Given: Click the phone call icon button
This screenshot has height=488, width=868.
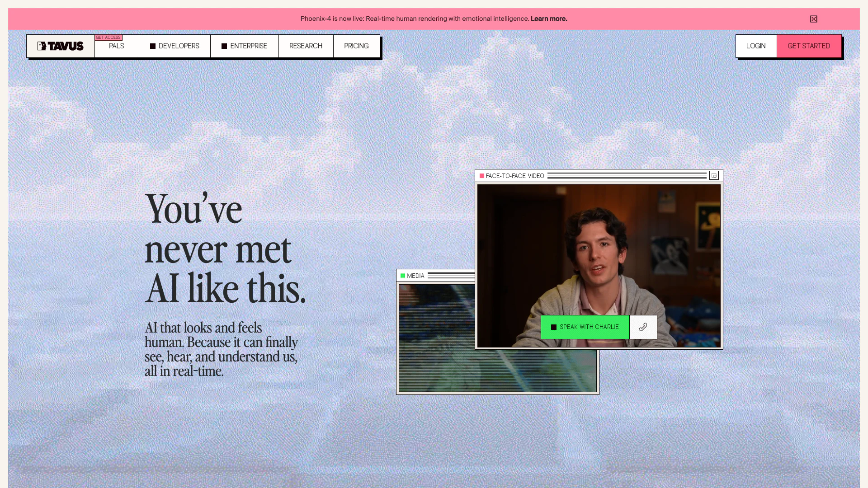Looking at the screenshot, I should point(643,327).
